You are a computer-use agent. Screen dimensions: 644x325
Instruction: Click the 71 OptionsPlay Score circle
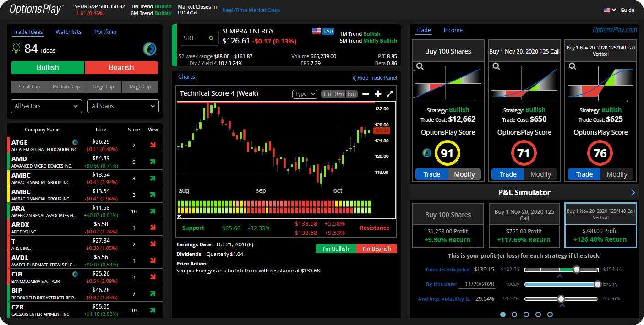tap(524, 153)
